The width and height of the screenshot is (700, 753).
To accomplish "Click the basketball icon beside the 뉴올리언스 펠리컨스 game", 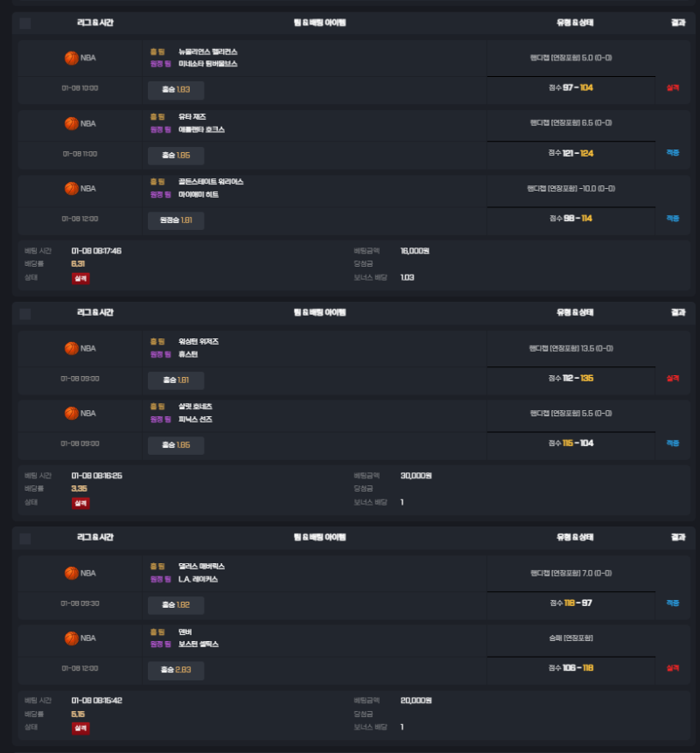I will [x=72, y=58].
